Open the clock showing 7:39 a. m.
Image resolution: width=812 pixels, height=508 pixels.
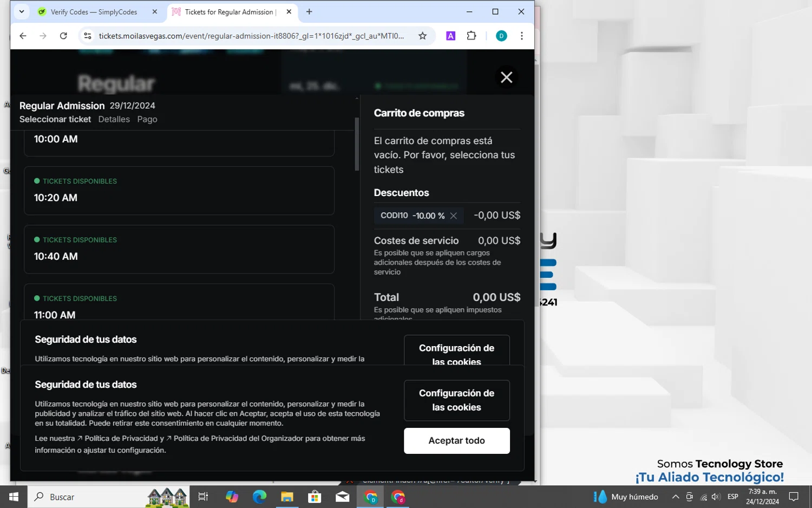762,497
